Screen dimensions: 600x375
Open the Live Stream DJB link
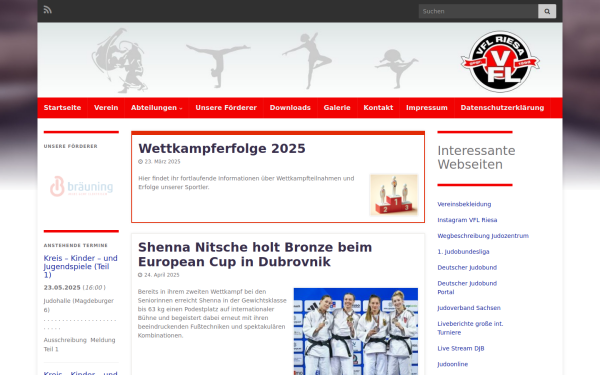tap(461, 349)
